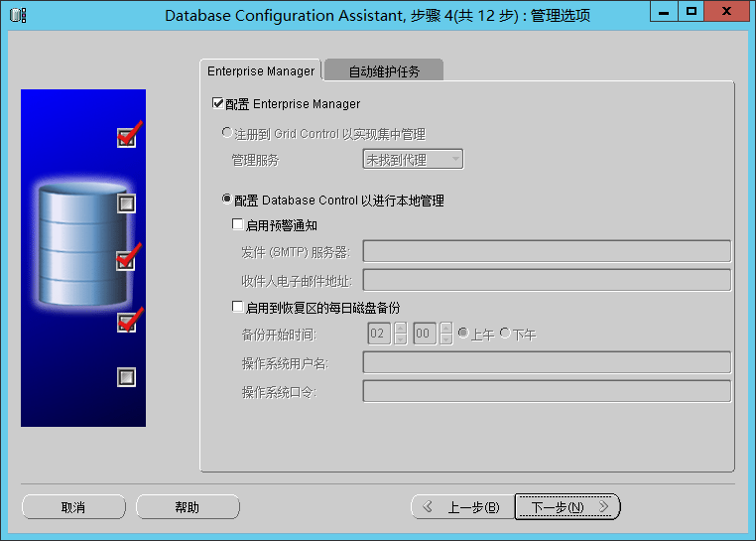The image size is (756, 541).
Task: Switch to the Enterprise Manager tab
Action: (x=260, y=70)
